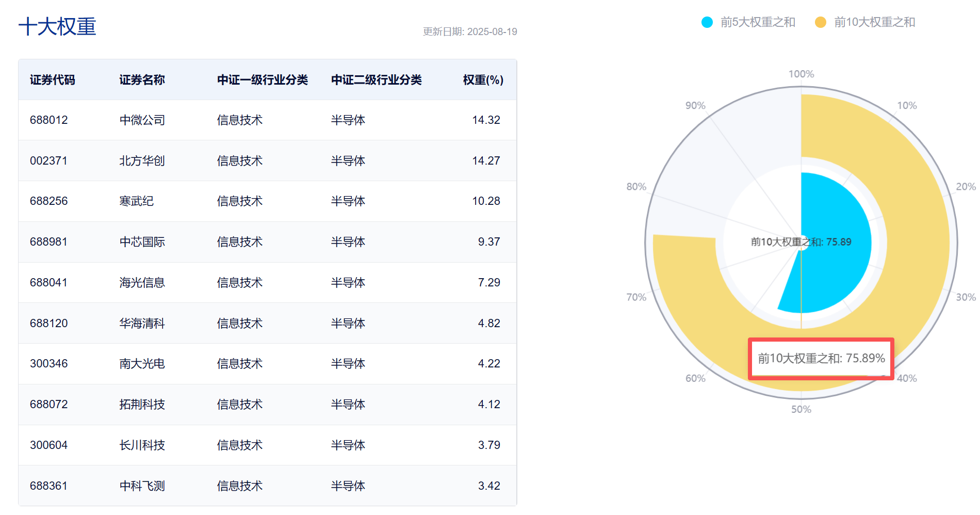The image size is (980, 515).
Task: Click the weight value 9.37
Action: pyautogui.click(x=489, y=242)
